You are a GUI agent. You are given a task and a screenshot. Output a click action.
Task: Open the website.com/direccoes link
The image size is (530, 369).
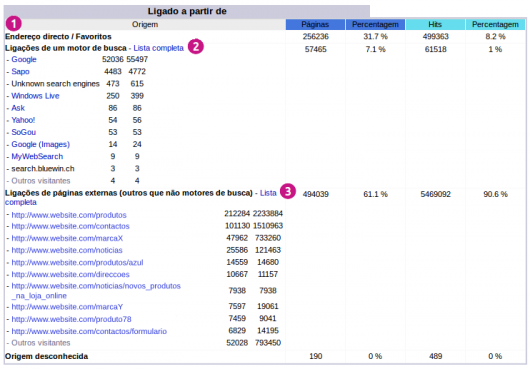[x=70, y=275]
